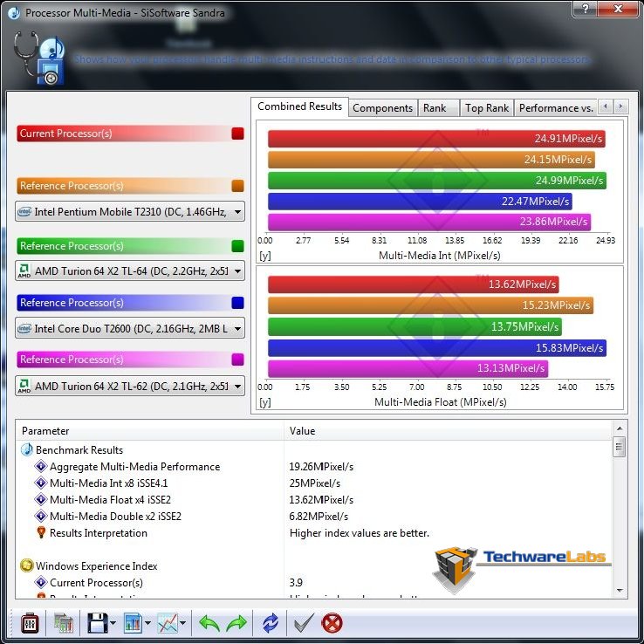Toggle the magenta Reference Processor(s) checkbox
644x644 pixels.
click(x=237, y=360)
